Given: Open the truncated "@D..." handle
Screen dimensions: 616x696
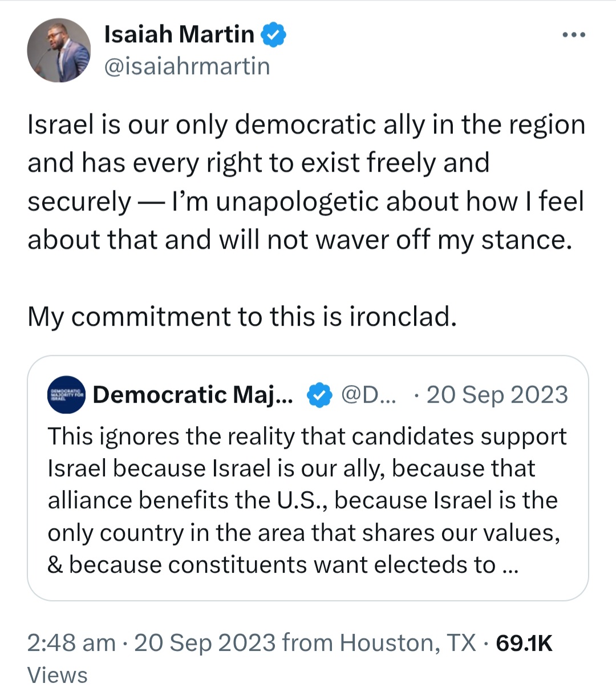Looking at the screenshot, I should pos(368,395).
